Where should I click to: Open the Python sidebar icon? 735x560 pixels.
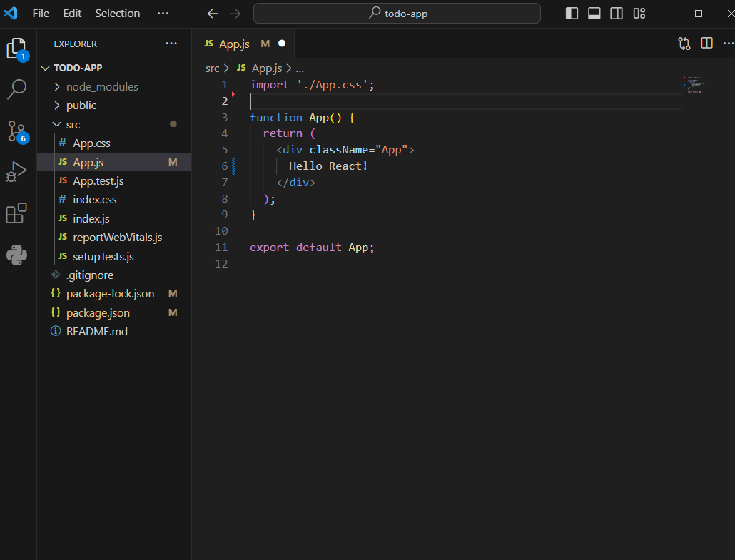(16, 255)
